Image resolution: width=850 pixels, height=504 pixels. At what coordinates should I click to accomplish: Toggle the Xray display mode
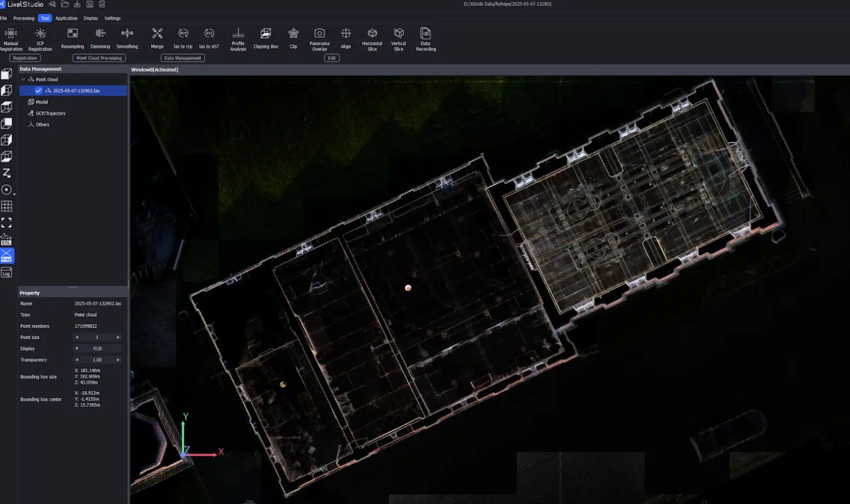(x=7, y=256)
